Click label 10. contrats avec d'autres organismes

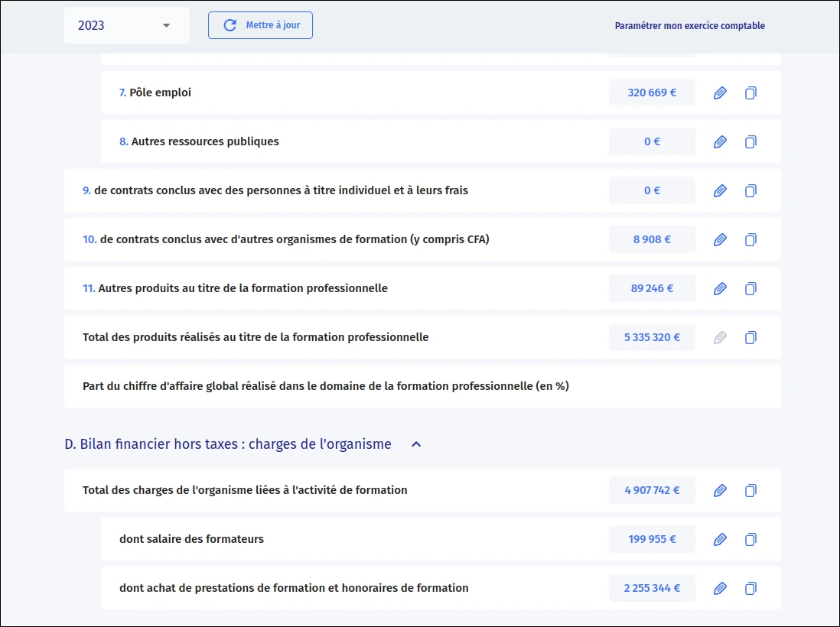tap(286, 239)
